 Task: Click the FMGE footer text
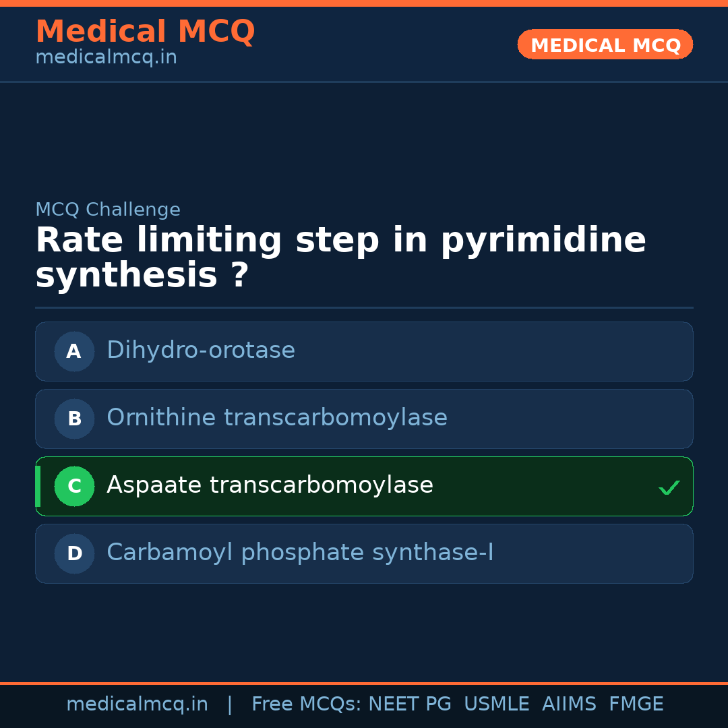pyautogui.click(x=636, y=704)
